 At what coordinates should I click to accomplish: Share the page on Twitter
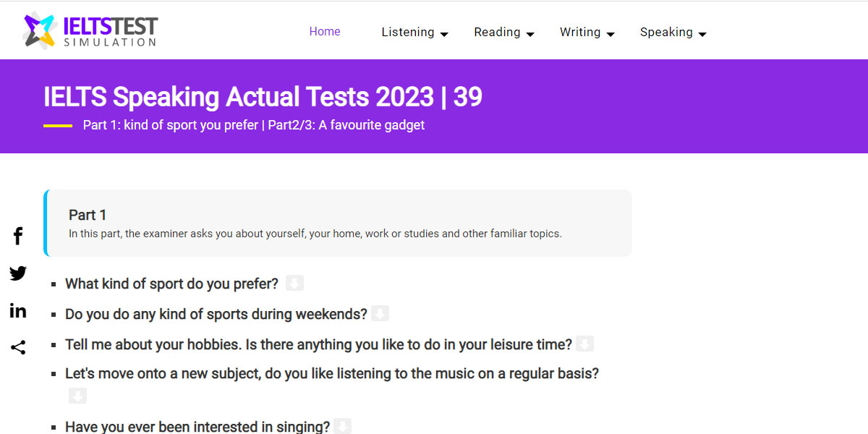click(x=17, y=273)
